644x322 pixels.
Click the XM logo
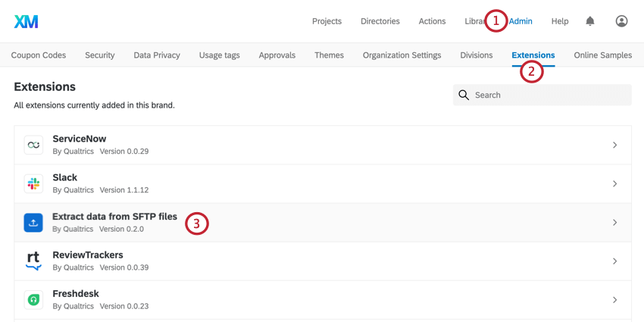point(27,21)
